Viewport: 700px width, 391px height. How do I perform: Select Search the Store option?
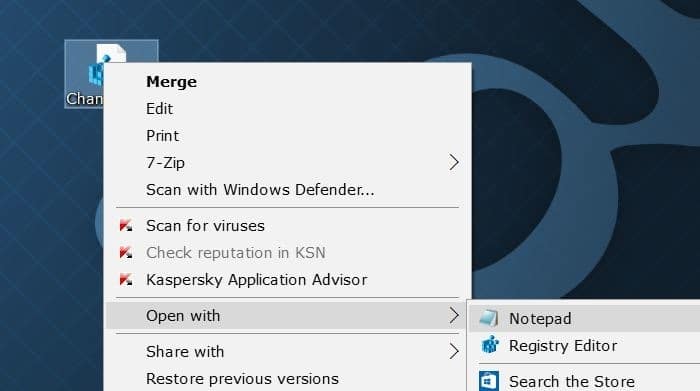[x=585, y=382]
